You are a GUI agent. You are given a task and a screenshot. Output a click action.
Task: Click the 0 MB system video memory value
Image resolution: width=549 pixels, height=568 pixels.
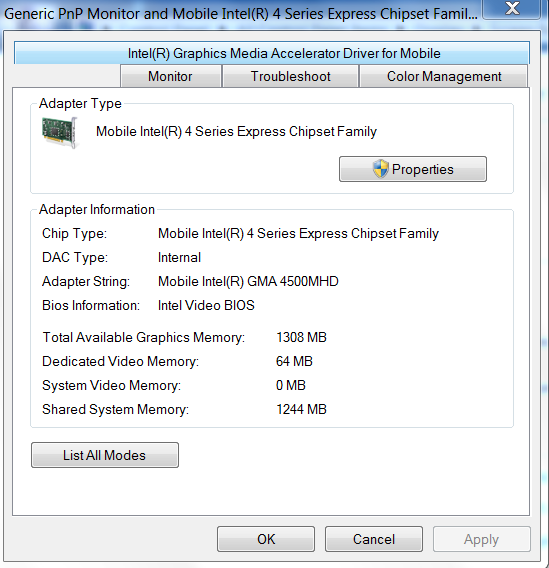[290, 385]
